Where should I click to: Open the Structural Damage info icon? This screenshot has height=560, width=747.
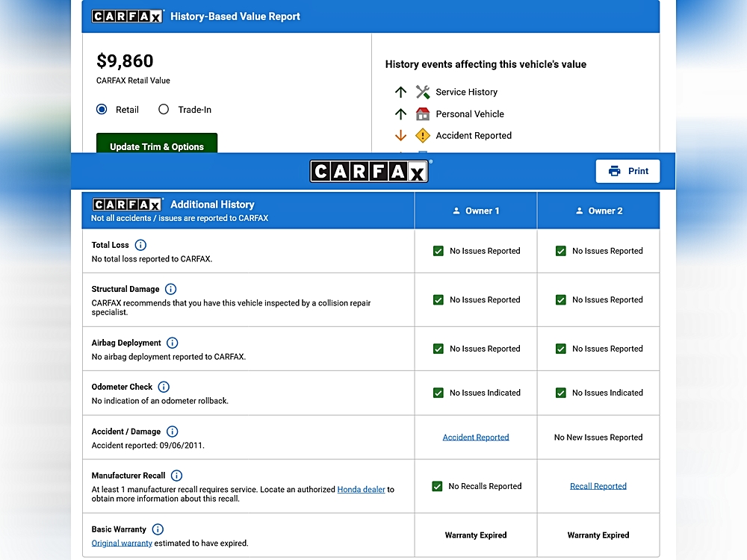click(170, 289)
